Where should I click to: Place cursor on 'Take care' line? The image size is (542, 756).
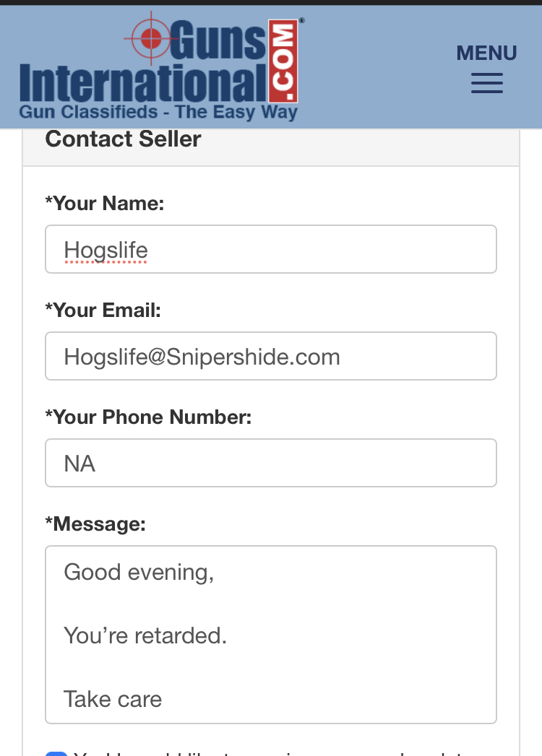[113, 699]
